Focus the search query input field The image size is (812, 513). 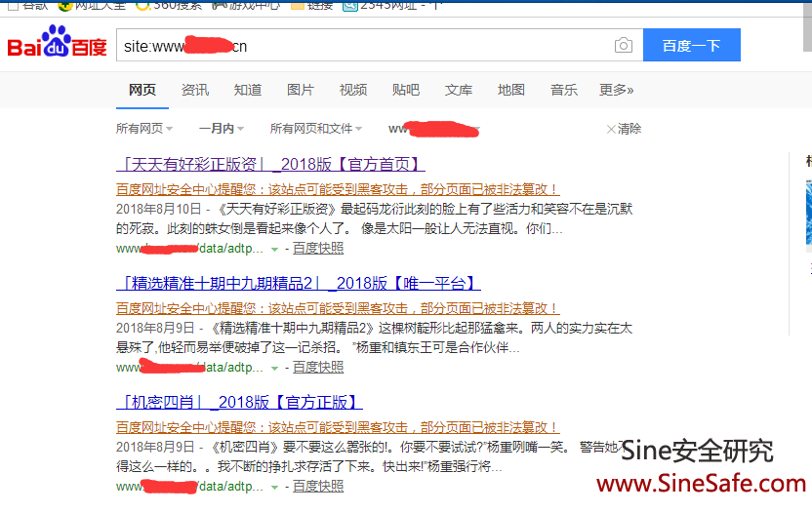tap(380, 46)
